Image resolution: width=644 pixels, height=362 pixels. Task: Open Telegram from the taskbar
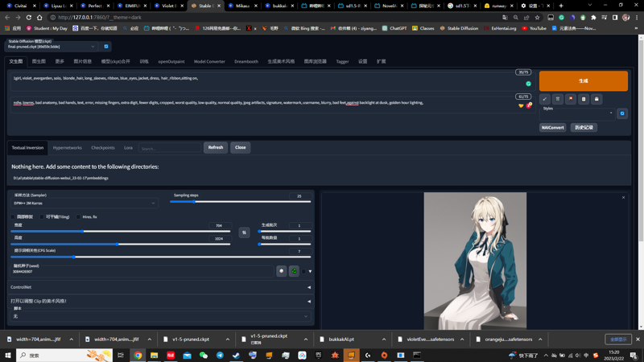coord(220,355)
